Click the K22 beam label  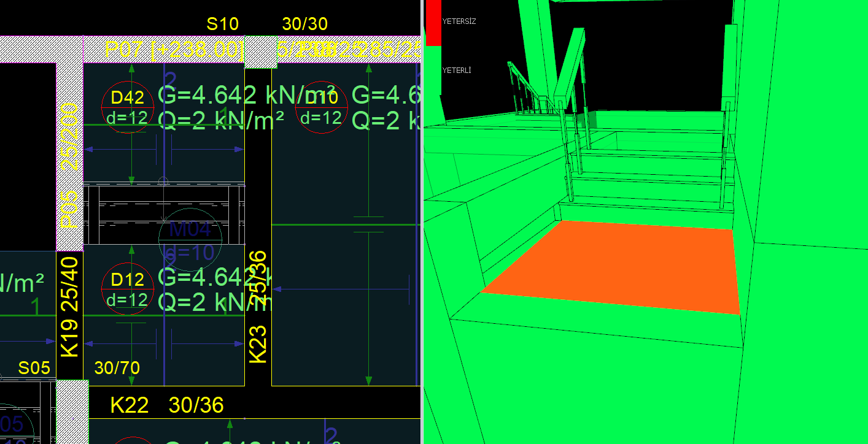pos(129,405)
